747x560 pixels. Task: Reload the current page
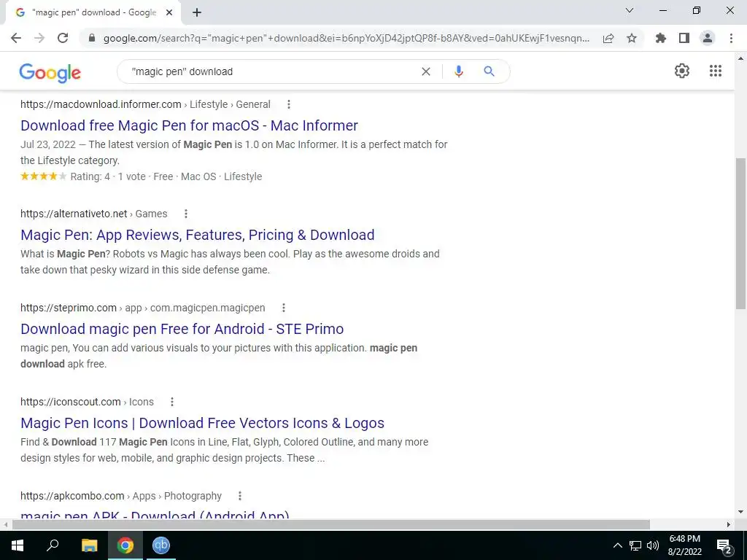[x=63, y=38]
